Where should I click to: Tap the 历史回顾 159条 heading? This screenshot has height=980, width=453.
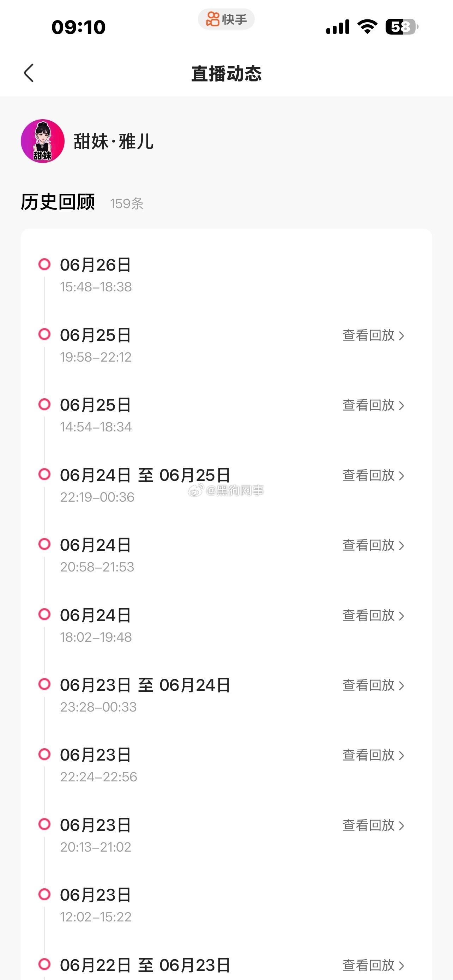click(x=82, y=202)
